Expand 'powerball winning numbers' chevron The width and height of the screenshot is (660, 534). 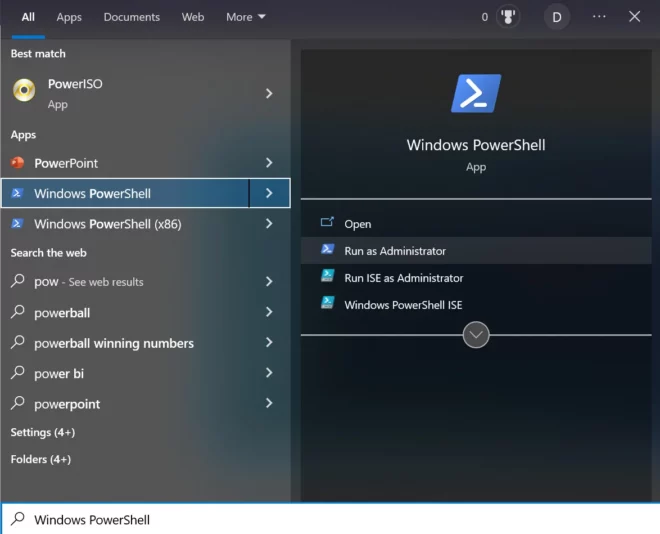269,343
